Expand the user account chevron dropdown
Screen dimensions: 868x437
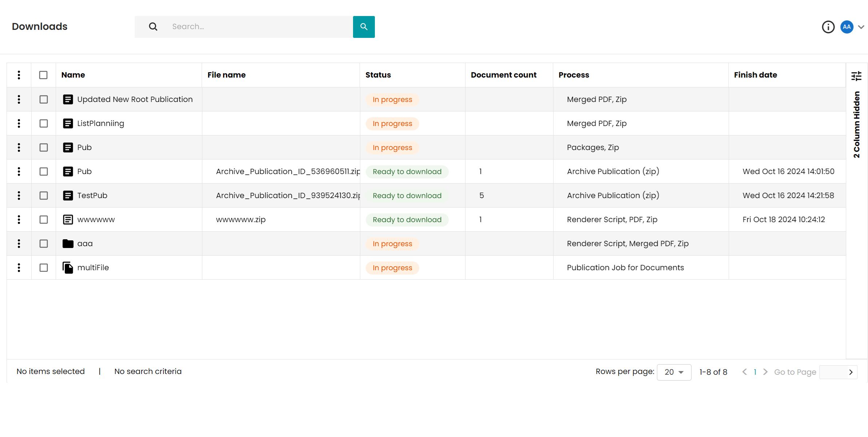tap(861, 27)
